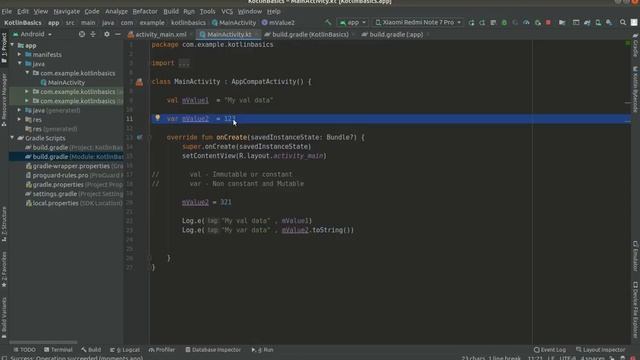
Task: Open the VCS menu
Action: 227,11
